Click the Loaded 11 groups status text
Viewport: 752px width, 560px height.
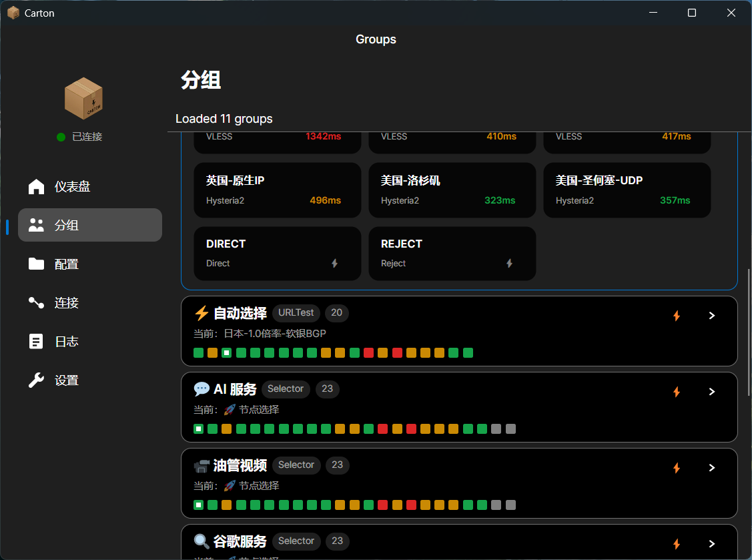tap(224, 119)
